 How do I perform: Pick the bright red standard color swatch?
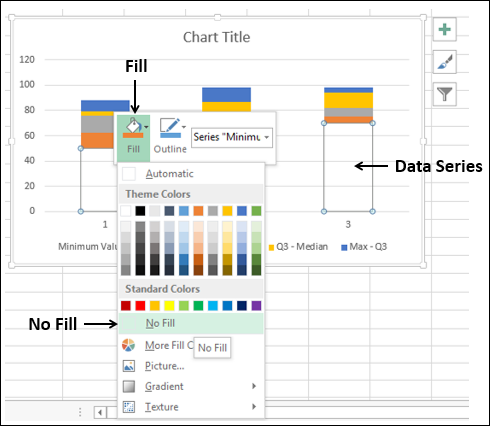point(140,306)
